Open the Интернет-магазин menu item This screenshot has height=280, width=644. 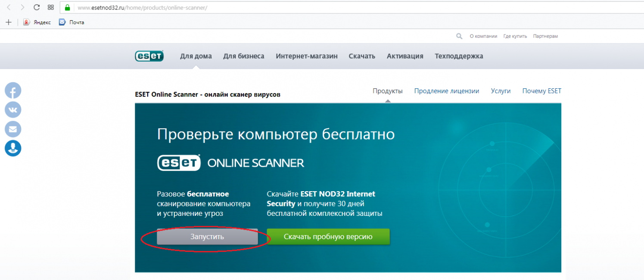[307, 56]
